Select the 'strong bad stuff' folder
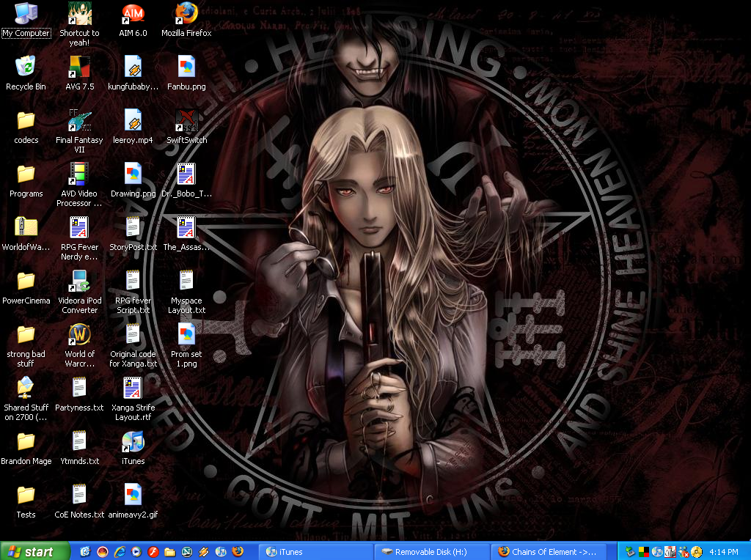 pyautogui.click(x=26, y=345)
